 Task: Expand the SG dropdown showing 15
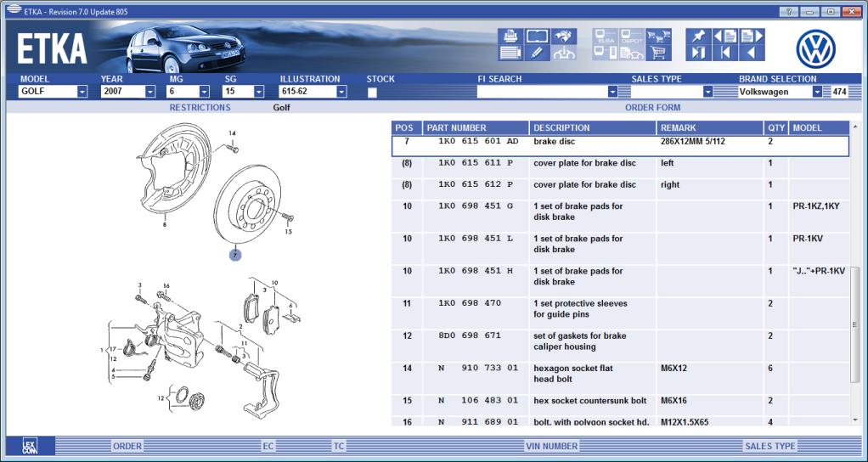point(258,91)
